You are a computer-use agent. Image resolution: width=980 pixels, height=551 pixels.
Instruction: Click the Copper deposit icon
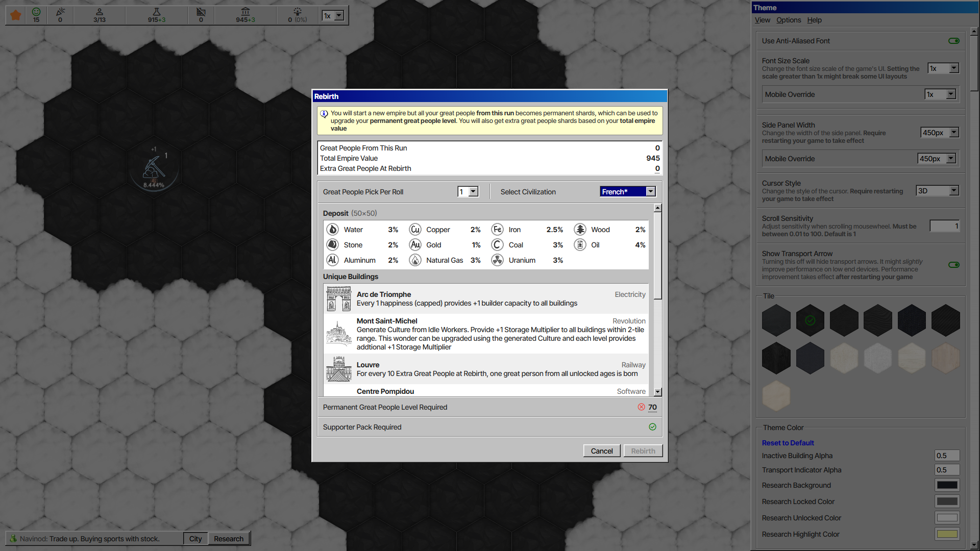415,230
